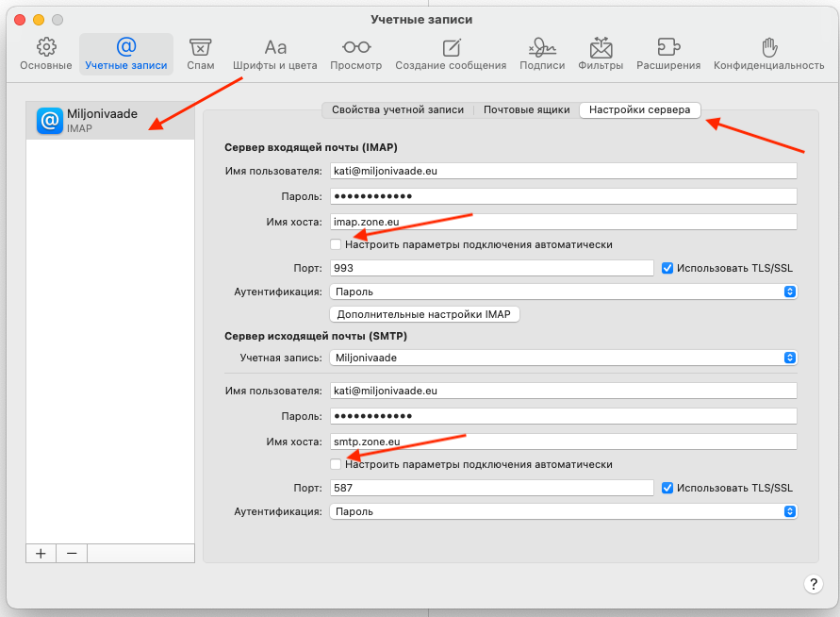
Task: Expand the SMTP Учетная запись dropdown
Action: pos(563,358)
